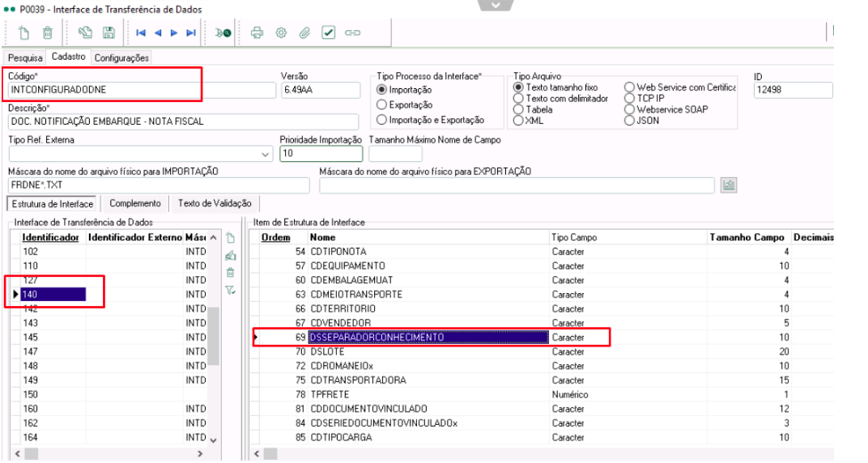Click the Descrição text field
868x463 pixels.
(183, 121)
